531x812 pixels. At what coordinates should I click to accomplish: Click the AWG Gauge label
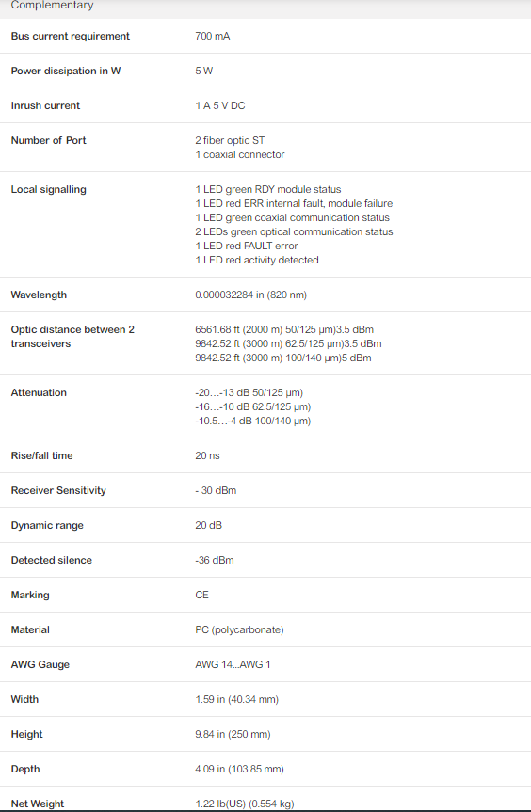point(40,664)
